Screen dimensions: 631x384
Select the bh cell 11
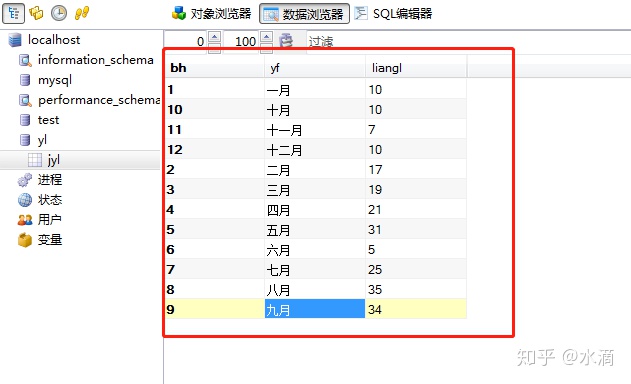coord(215,130)
